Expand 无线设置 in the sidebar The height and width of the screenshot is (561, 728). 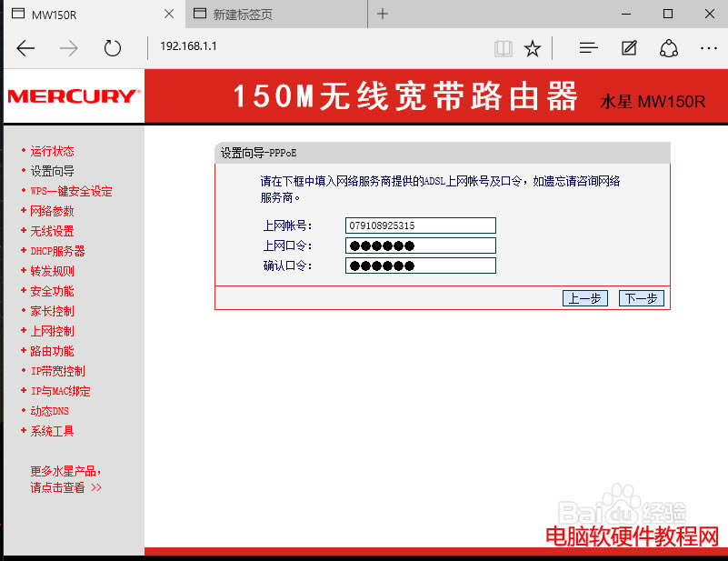click(x=52, y=231)
